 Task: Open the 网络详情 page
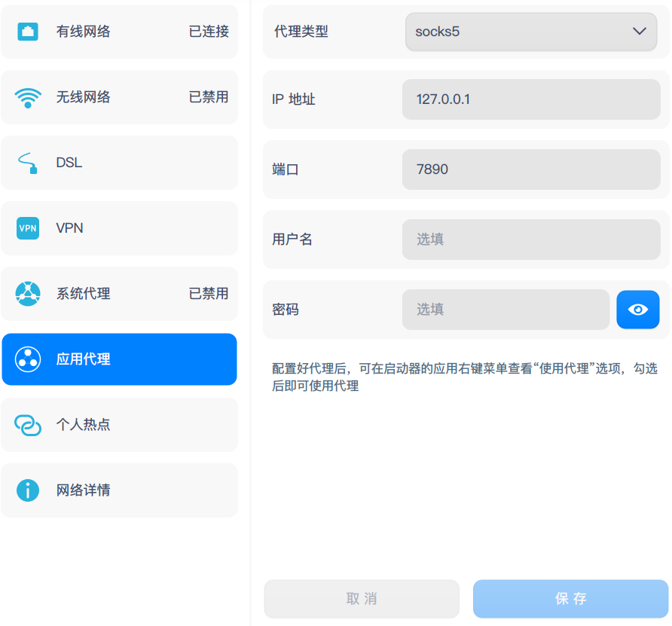tap(119, 490)
